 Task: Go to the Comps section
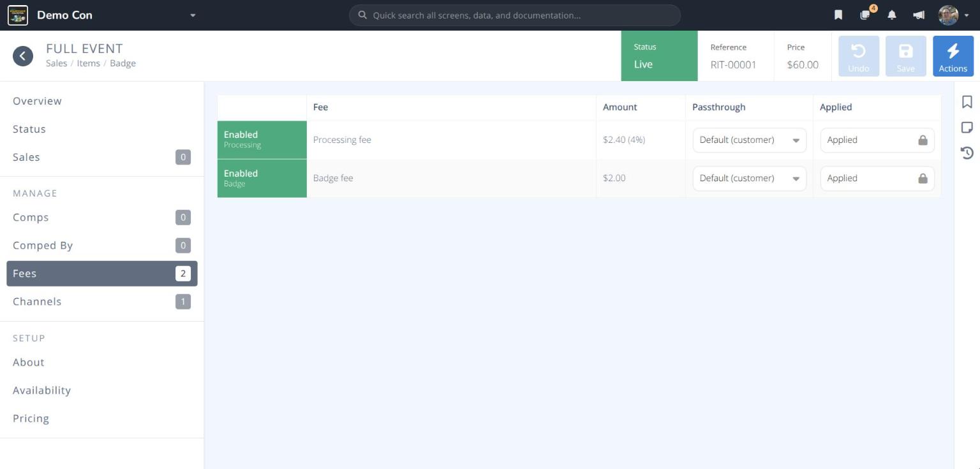(x=102, y=217)
